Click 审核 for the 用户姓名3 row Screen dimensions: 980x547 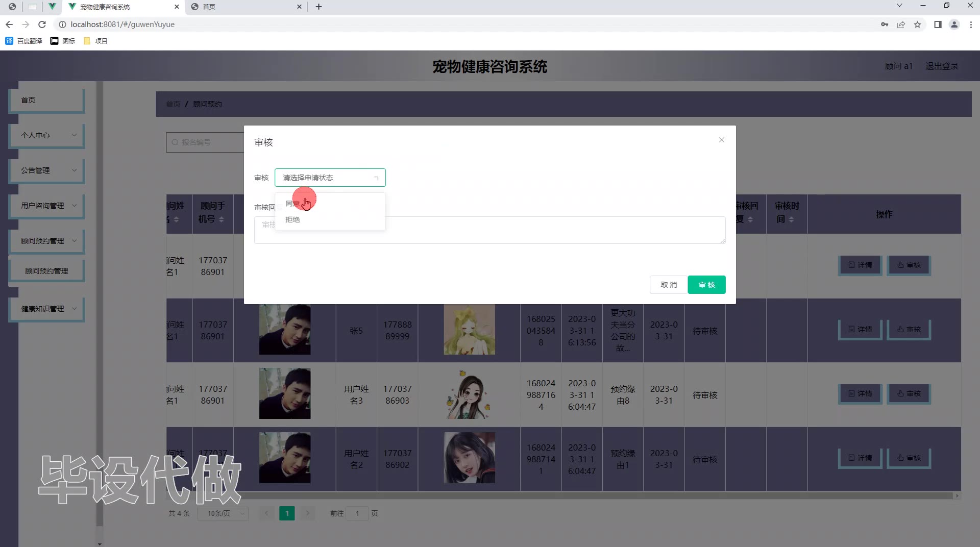pos(909,394)
